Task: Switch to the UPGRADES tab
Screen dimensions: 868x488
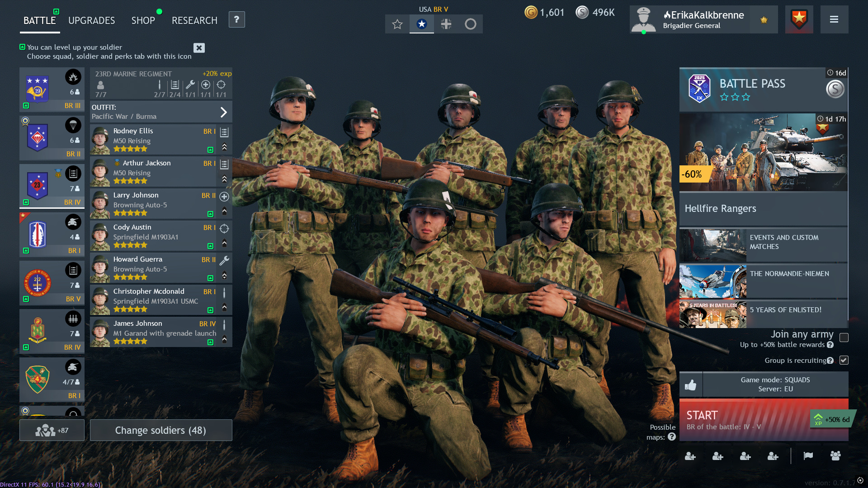Action: (91, 20)
